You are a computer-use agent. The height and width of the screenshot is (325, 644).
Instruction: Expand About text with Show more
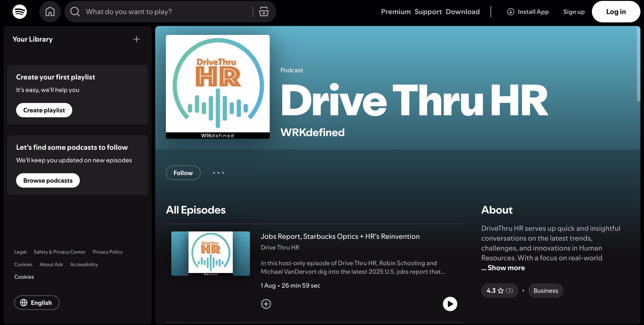pos(506,268)
